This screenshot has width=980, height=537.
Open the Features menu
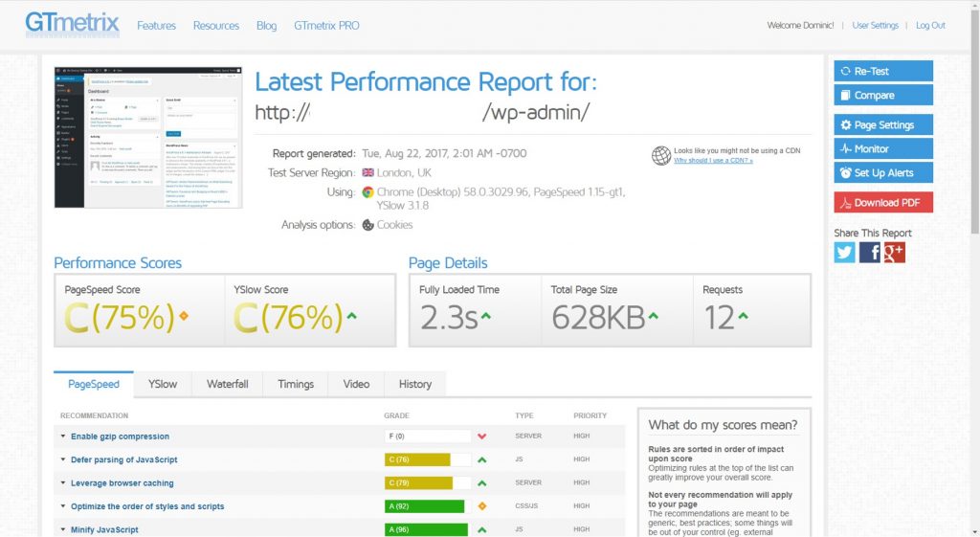156,26
